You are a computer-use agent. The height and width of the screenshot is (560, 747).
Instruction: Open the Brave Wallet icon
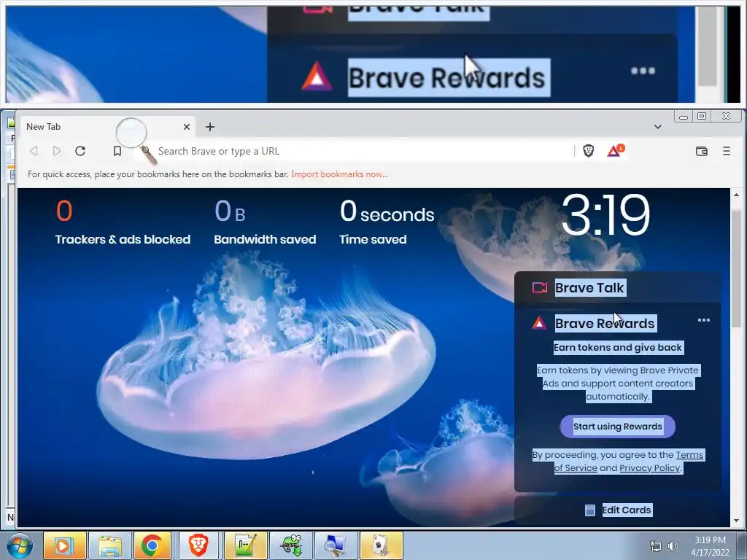pos(702,151)
